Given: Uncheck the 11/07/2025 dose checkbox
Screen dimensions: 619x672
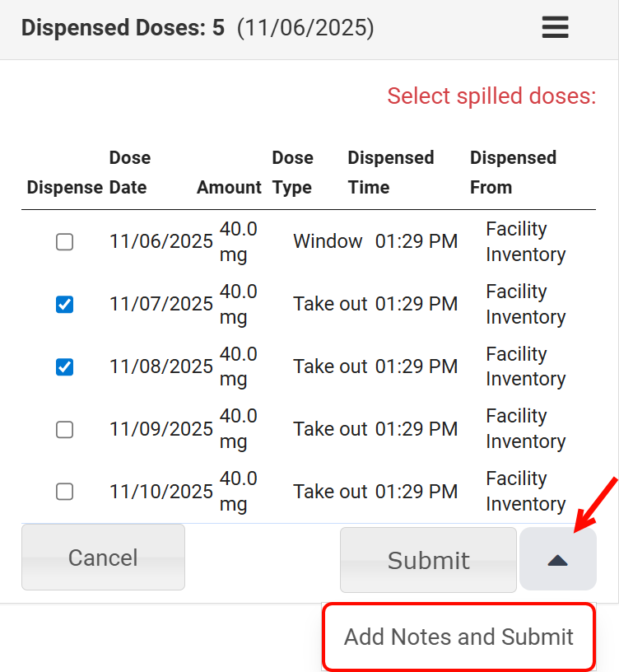Looking at the screenshot, I should [64, 305].
